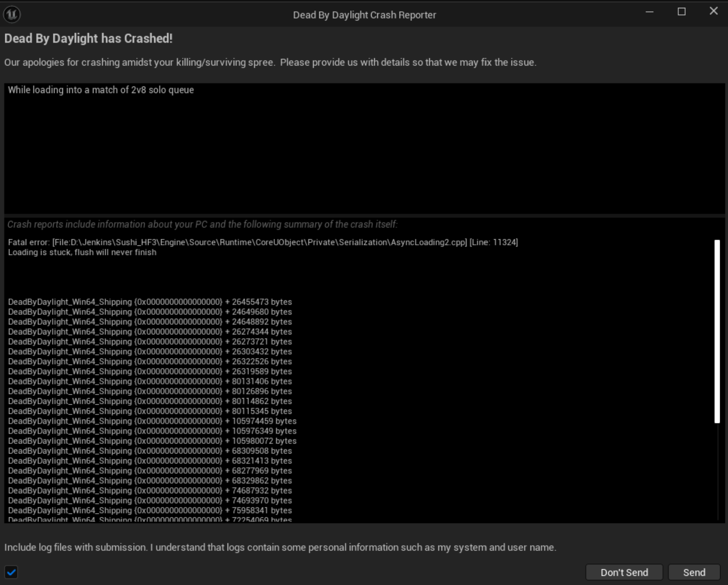Click the Fatal error AsyncLoading2.cpp line

pyautogui.click(x=263, y=242)
